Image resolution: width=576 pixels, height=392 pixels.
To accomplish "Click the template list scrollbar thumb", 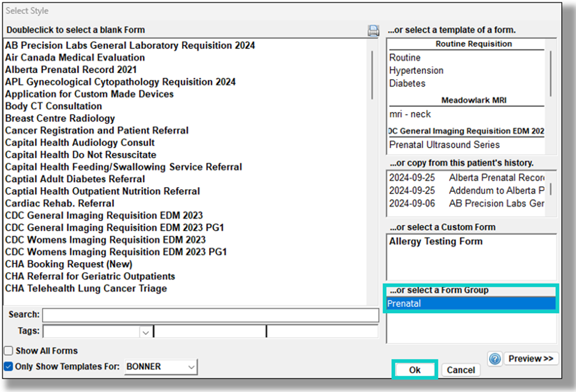I will coord(551,73).
